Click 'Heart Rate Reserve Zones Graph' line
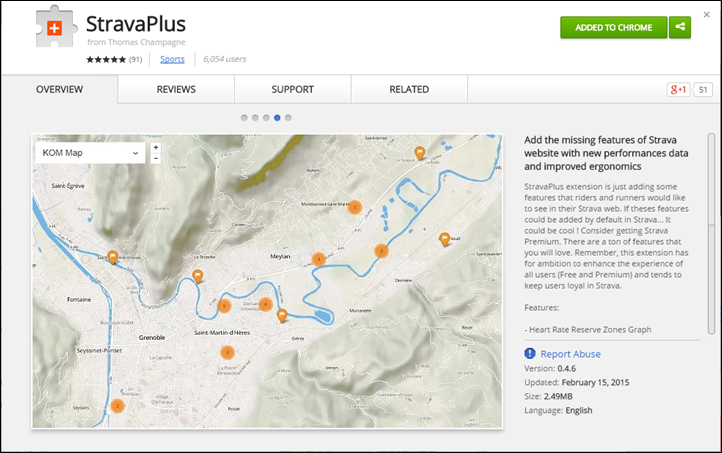Viewport: 722px width, 453px height. coord(588,330)
